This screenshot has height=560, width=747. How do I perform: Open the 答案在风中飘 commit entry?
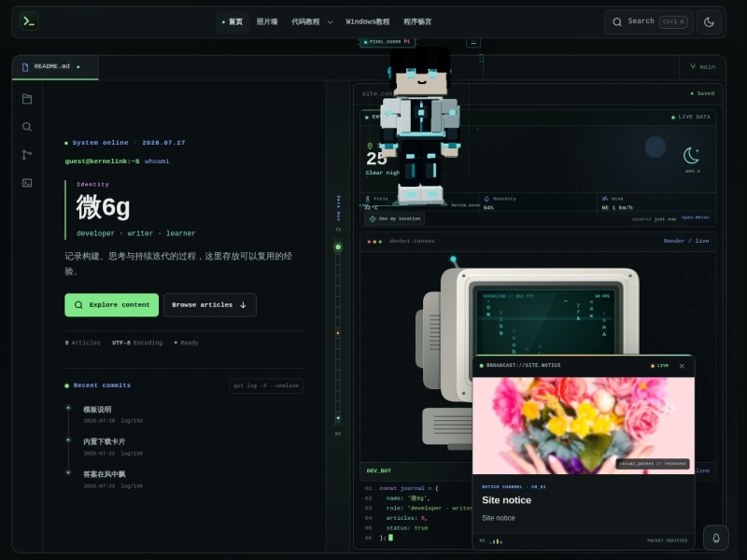(105, 474)
